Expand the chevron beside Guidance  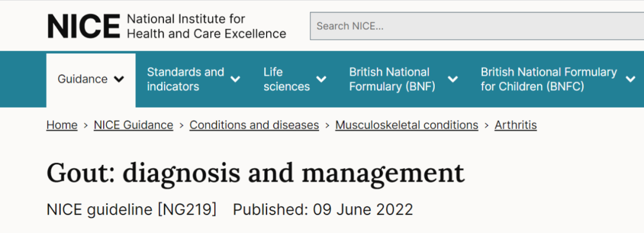coord(119,79)
